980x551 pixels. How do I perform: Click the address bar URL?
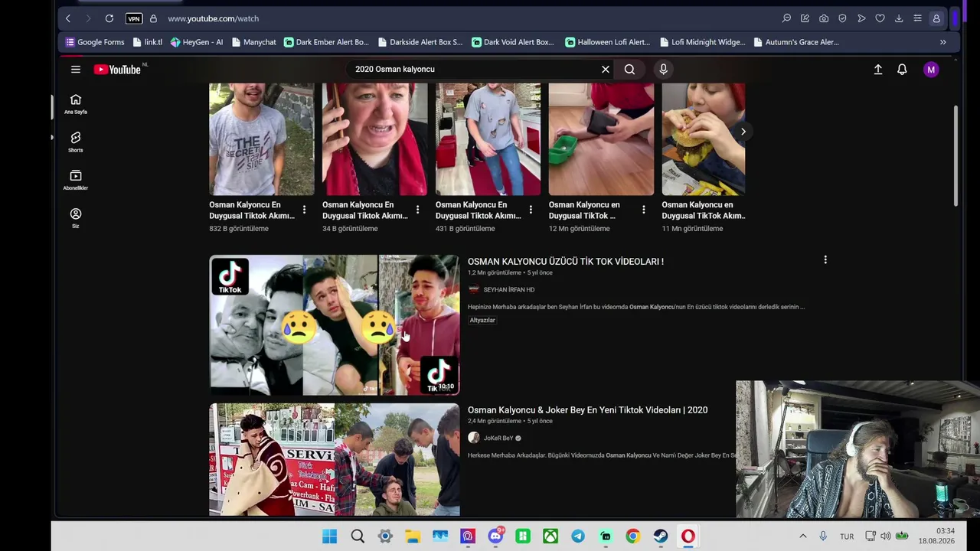213,18
